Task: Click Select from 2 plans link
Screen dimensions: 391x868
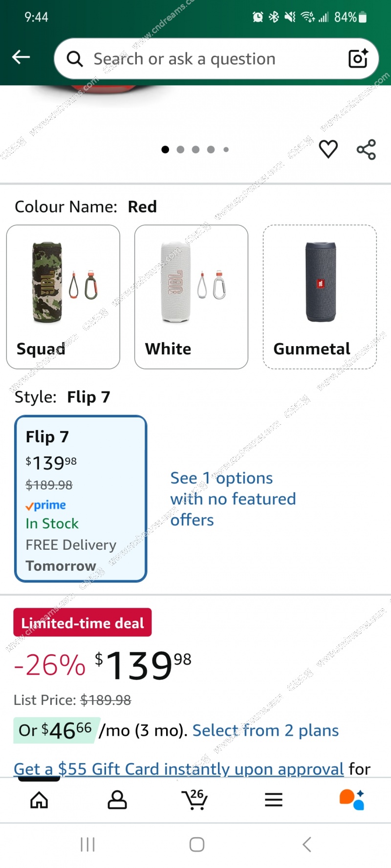Action: coord(265,730)
